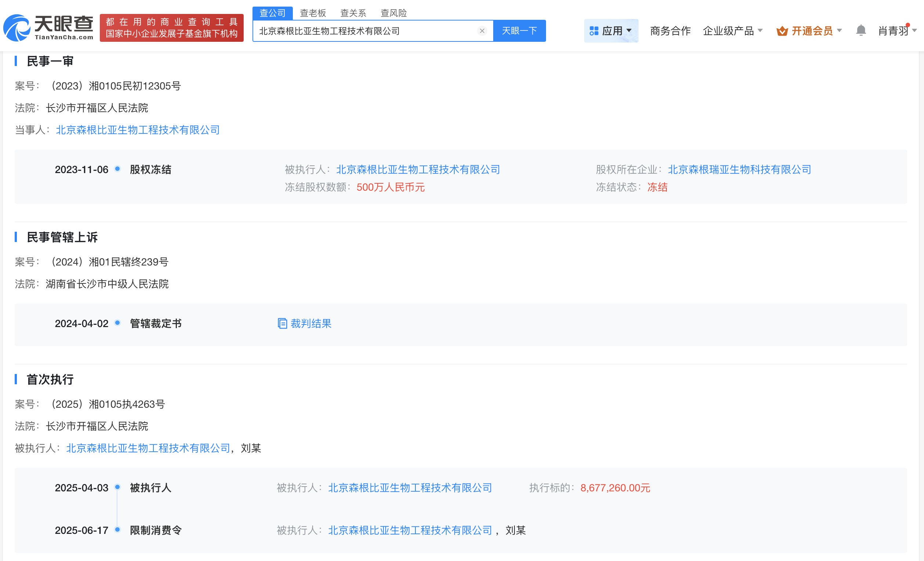Select the 管辖裁定书 entry label
The height and width of the screenshot is (561, 924).
(156, 323)
